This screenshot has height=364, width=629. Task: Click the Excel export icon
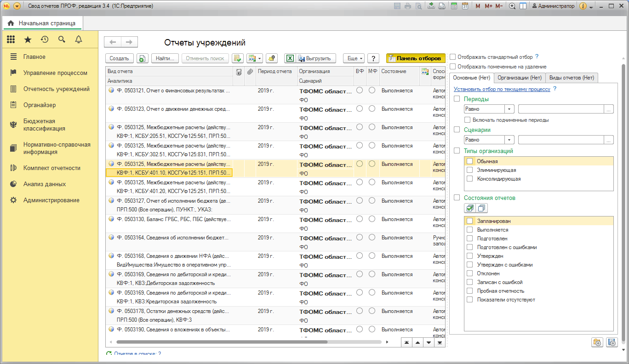tap(290, 58)
